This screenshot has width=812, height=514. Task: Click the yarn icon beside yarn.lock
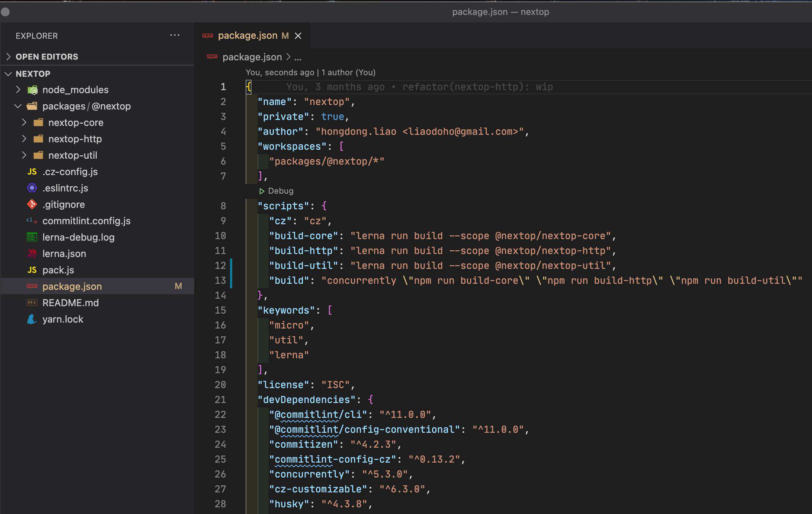click(x=32, y=319)
